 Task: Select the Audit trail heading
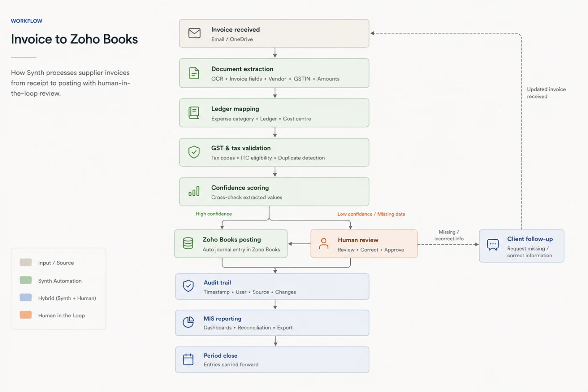pyautogui.click(x=217, y=282)
